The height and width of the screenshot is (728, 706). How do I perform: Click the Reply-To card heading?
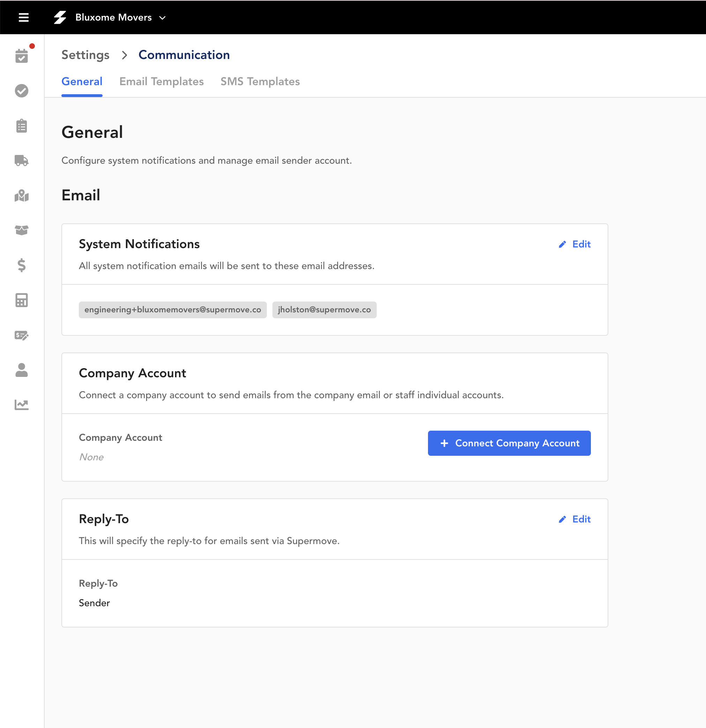pyautogui.click(x=104, y=519)
